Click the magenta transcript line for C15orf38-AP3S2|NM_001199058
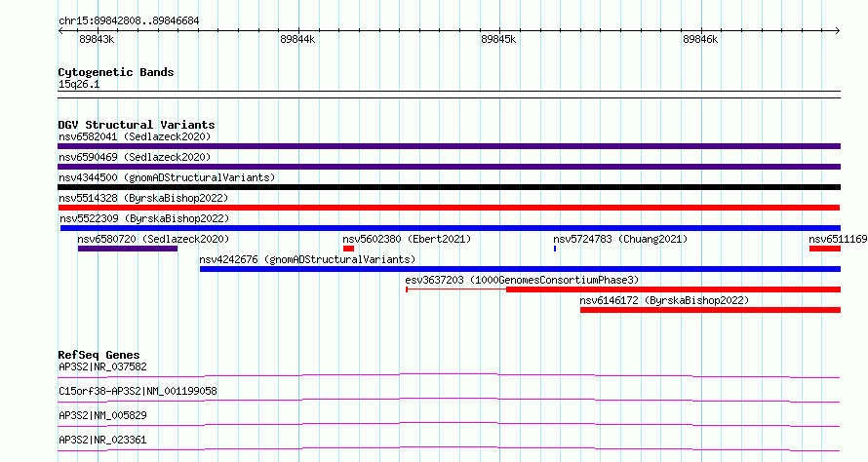The height and width of the screenshot is (462, 868). click(x=449, y=400)
